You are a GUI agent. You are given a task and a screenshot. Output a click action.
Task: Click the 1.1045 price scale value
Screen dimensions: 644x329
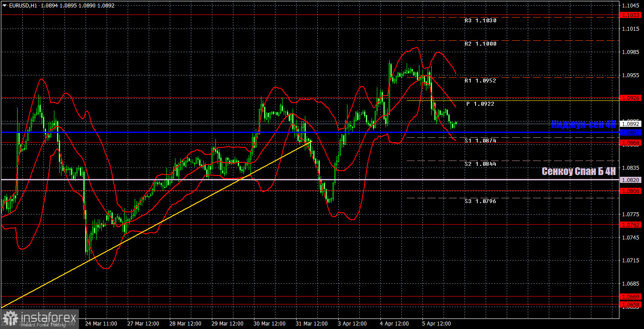(x=631, y=5)
